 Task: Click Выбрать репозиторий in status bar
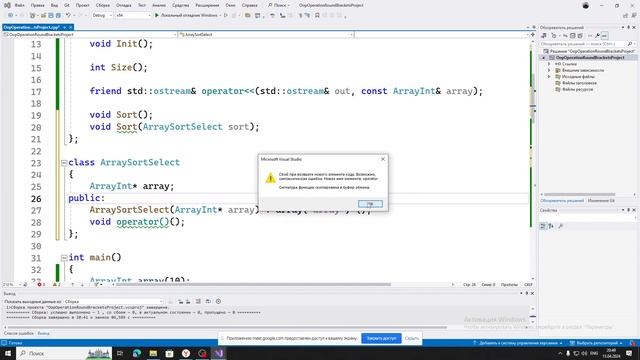pyautogui.click(x=596, y=343)
